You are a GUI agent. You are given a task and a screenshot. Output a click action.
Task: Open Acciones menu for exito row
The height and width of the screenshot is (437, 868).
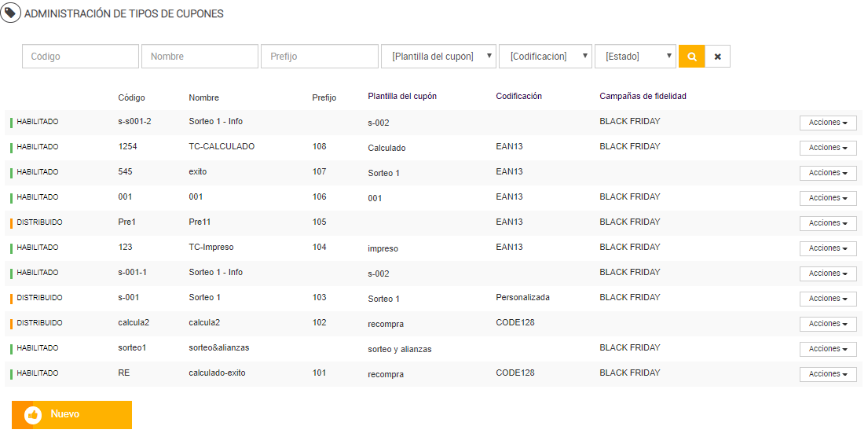tap(828, 173)
